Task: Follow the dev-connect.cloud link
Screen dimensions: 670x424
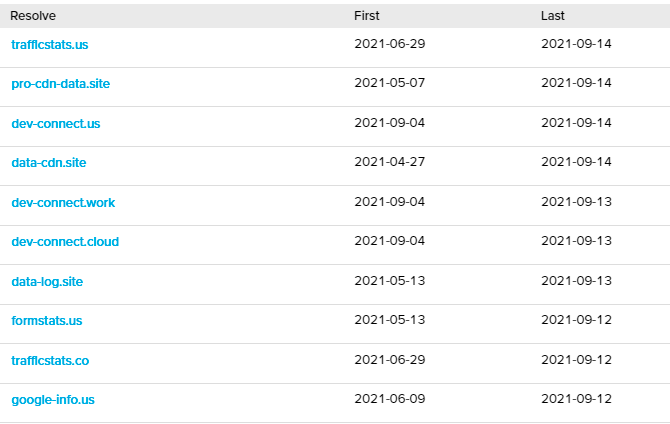Action: (x=65, y=242)
